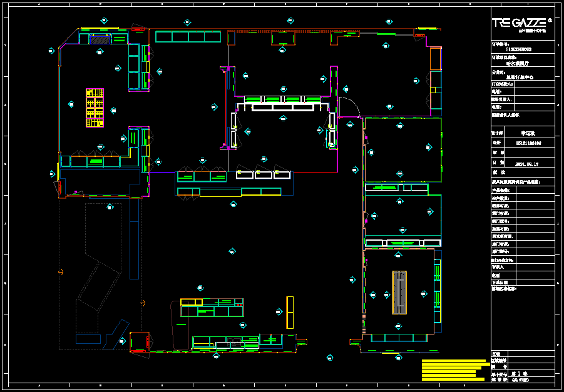
Task: Click the red-outlined square at bottom left
Action: click(x=138, y=341)
